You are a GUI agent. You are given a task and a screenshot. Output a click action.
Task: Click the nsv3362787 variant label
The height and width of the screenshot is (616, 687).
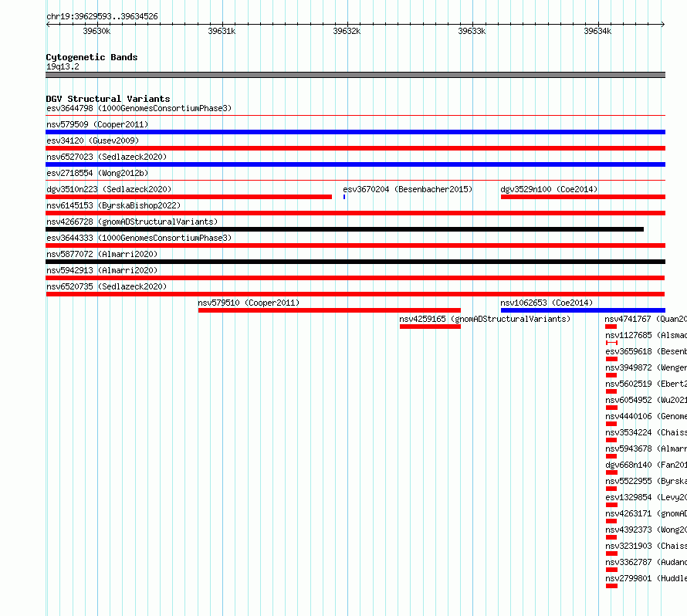[x=646, y=562]
